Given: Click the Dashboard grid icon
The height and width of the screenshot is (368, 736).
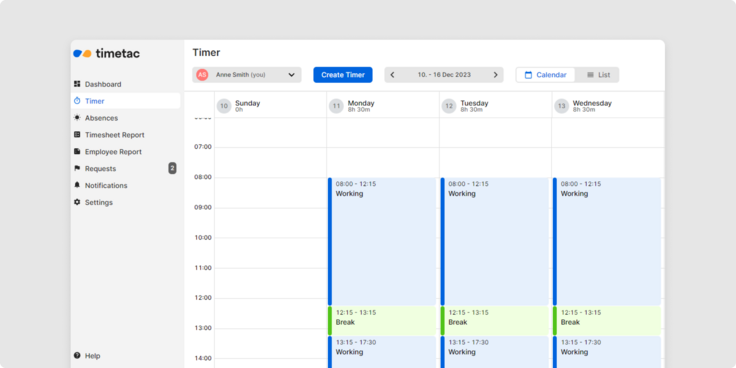Looking at the screenshot, I should coord(77,84).
